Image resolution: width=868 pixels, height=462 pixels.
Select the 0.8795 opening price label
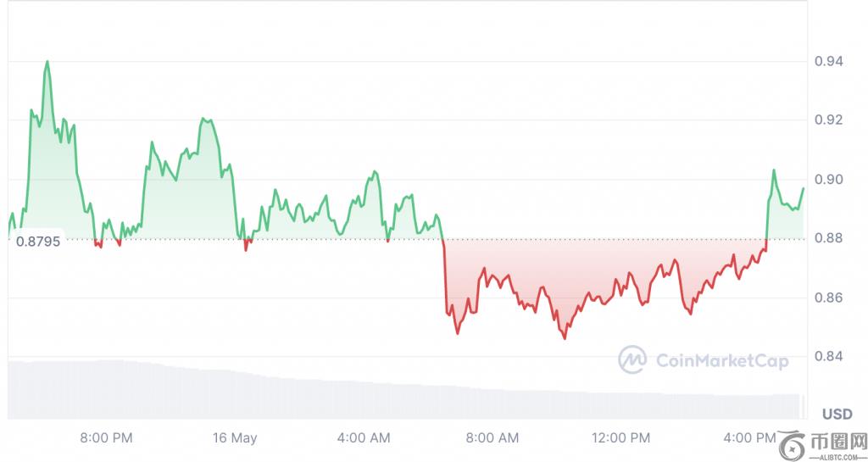[x=37, y=241]
